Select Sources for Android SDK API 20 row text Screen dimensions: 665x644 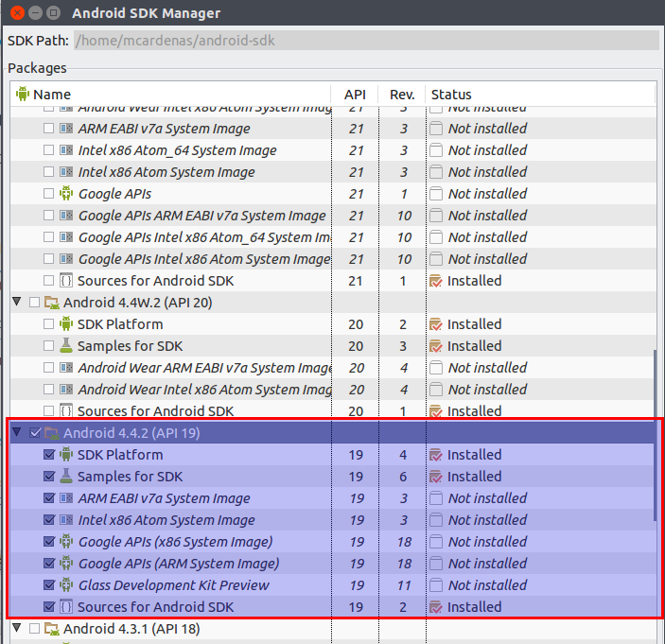pos(156,410)
